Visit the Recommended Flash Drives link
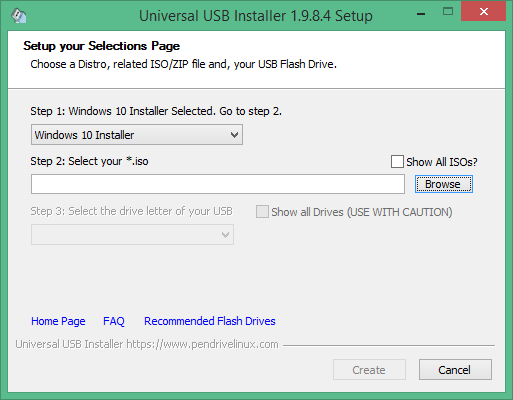 [x=210, y=321]
